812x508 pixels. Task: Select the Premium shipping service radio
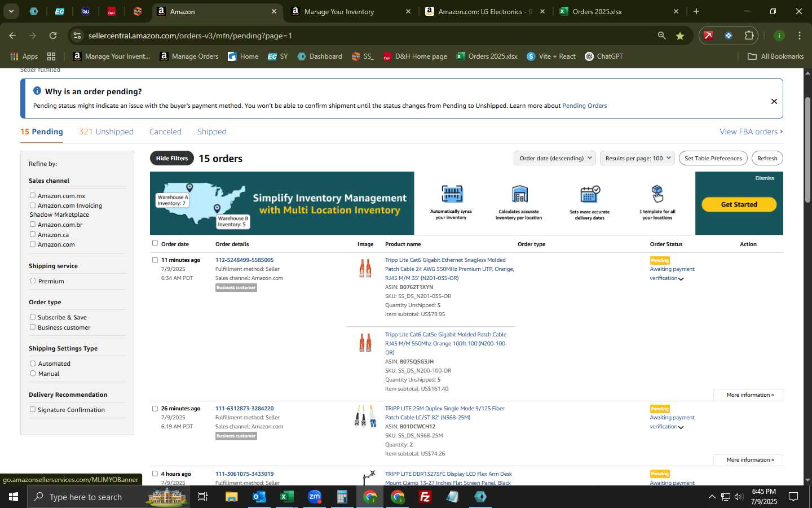tap(33, 281)
